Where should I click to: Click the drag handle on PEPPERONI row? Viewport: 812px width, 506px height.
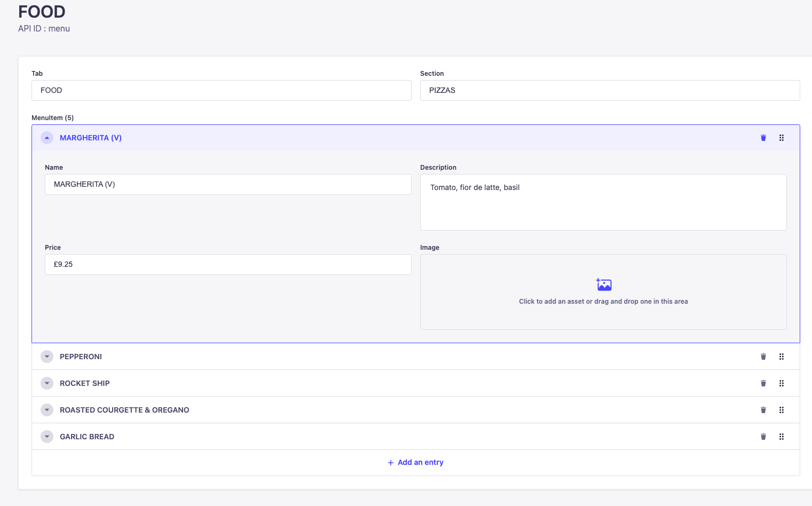[x=781, y=357]
